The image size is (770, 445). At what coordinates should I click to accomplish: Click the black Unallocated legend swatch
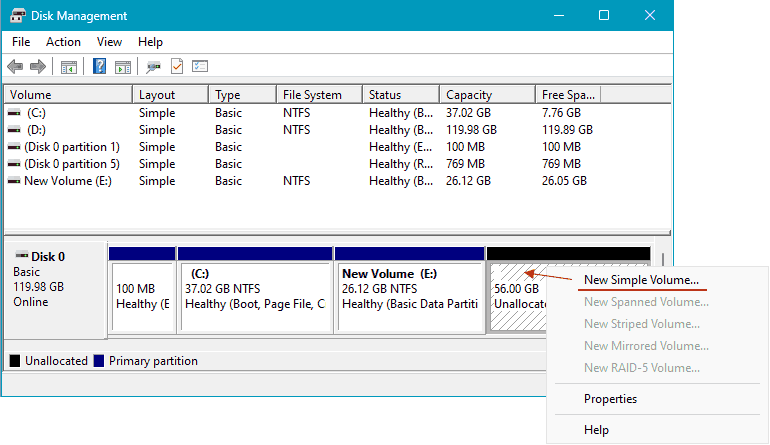pyautogui.click(x=15, y=361)
